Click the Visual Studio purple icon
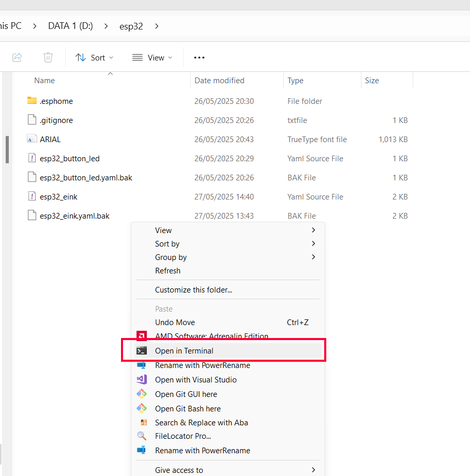The height and width of the screenshot is (476, 470). point(142,379)
